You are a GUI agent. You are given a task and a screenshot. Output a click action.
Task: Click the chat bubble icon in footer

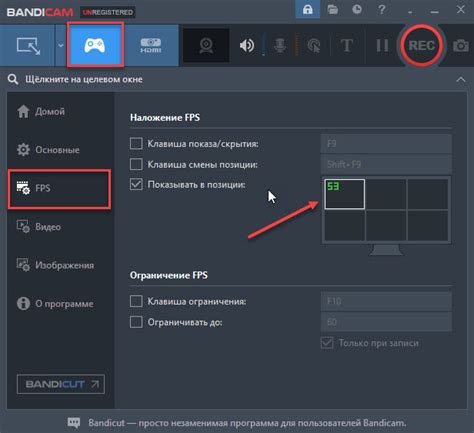tap(74, 423)
